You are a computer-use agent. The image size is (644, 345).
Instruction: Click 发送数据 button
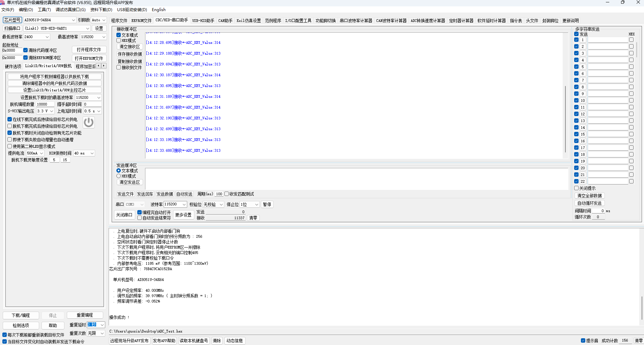pos(165,194)
